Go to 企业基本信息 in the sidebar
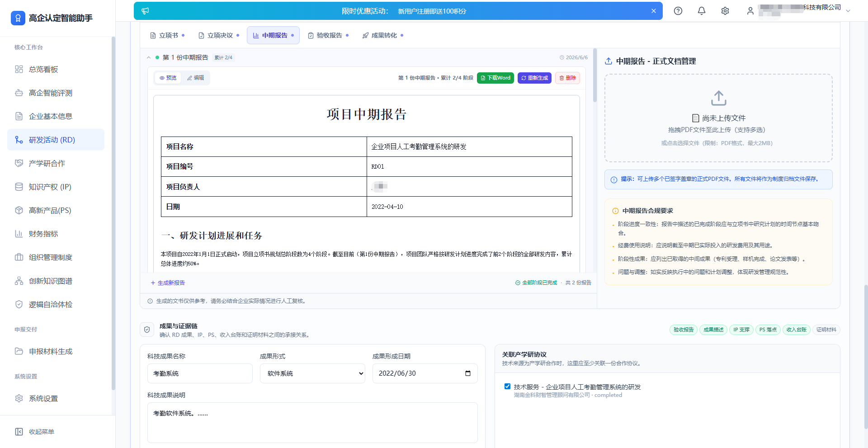868x448 pixels. click(56, 116)
